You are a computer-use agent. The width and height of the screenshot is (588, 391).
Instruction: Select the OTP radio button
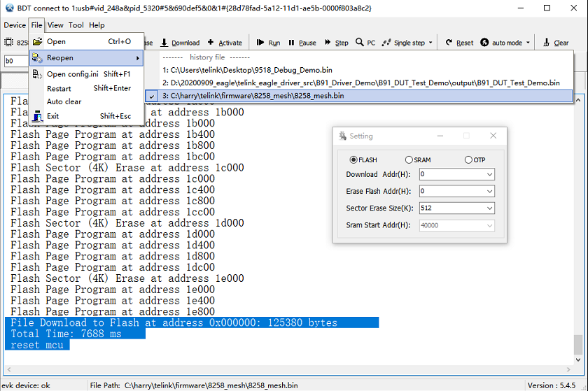click(x=468, y=160)
